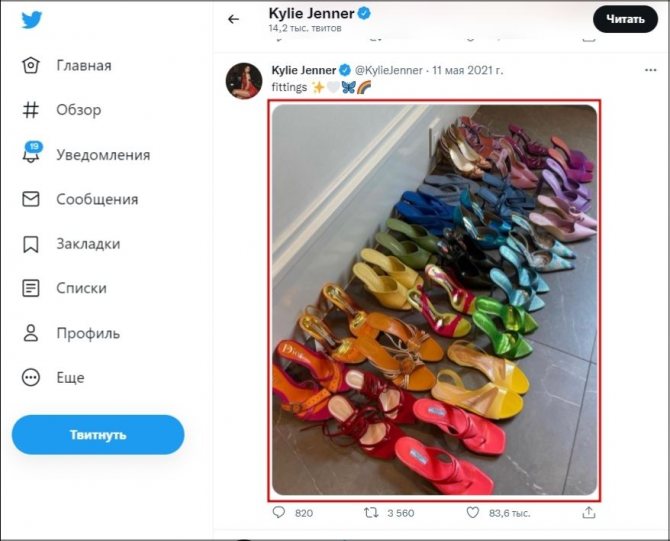The image size is (670, 541).
Task: Open the @KylieJenner handle link
Action: (x=389, y=70)
